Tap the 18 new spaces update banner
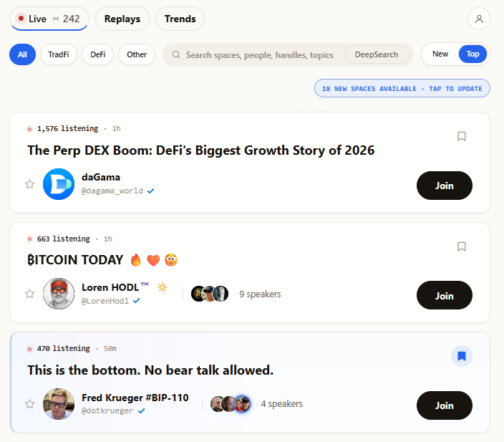The height and width of the screenshot is (442, 504). tap(402, 88)
